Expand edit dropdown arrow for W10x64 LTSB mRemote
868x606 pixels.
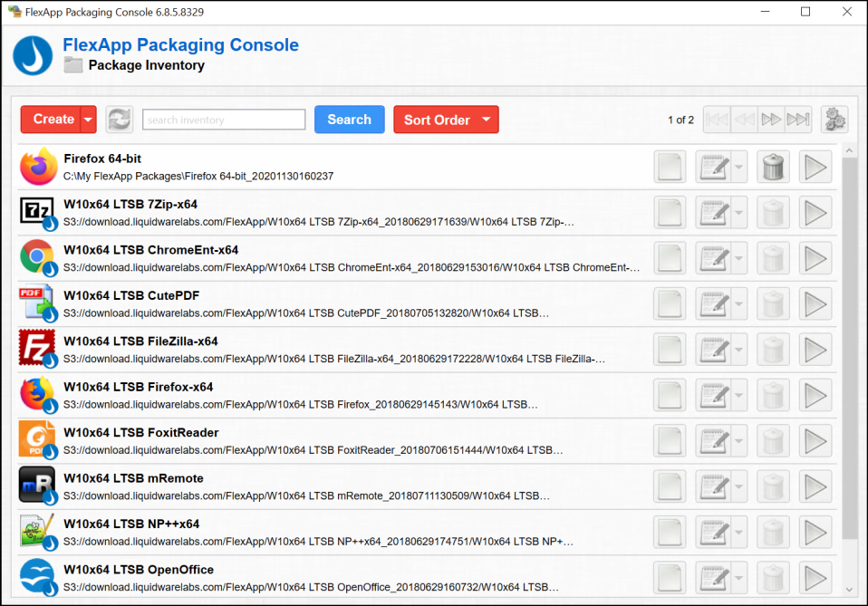coord(739,486)
